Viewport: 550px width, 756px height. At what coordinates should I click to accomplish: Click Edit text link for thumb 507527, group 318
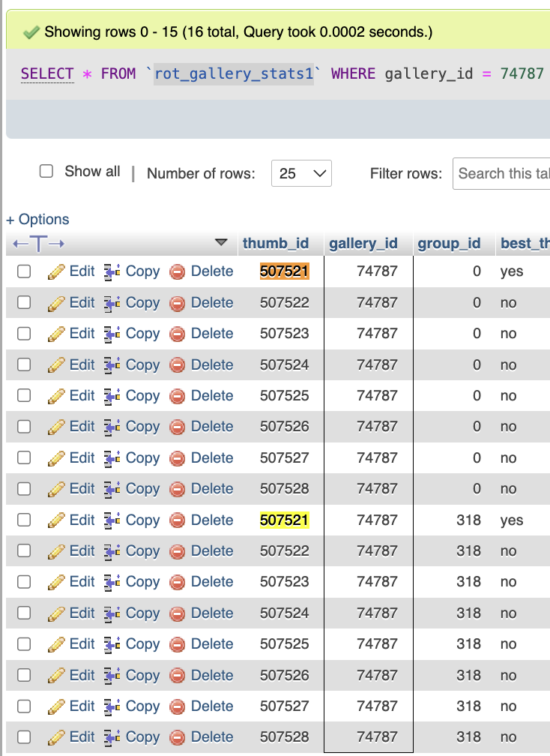click(x=82, y=706)
